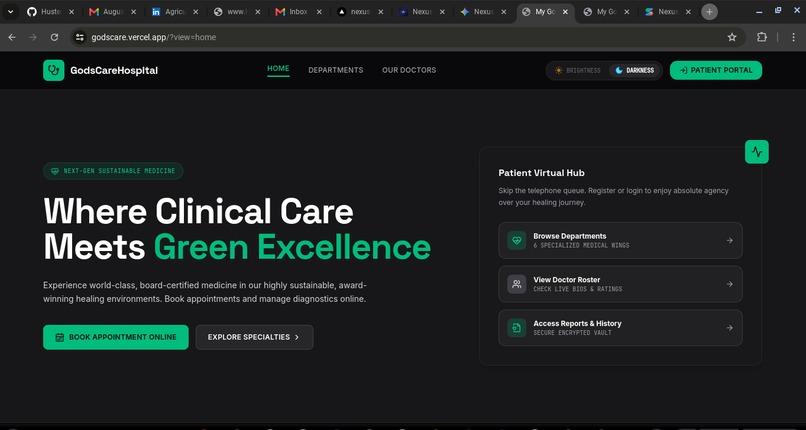806x430 pixels.
Task: Click arrow on View Doctor Roster row
Action: pyautogui.click(x=729, y=284)
